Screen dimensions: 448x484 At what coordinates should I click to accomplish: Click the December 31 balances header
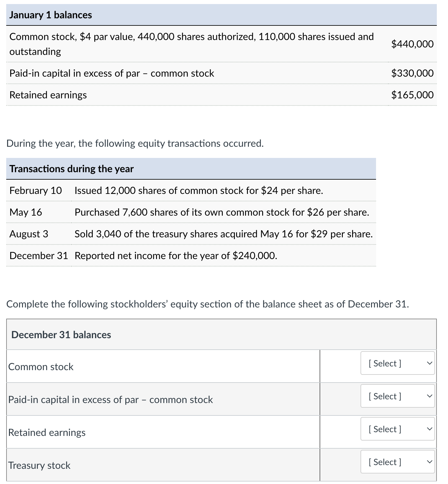(x=61, y=334)
